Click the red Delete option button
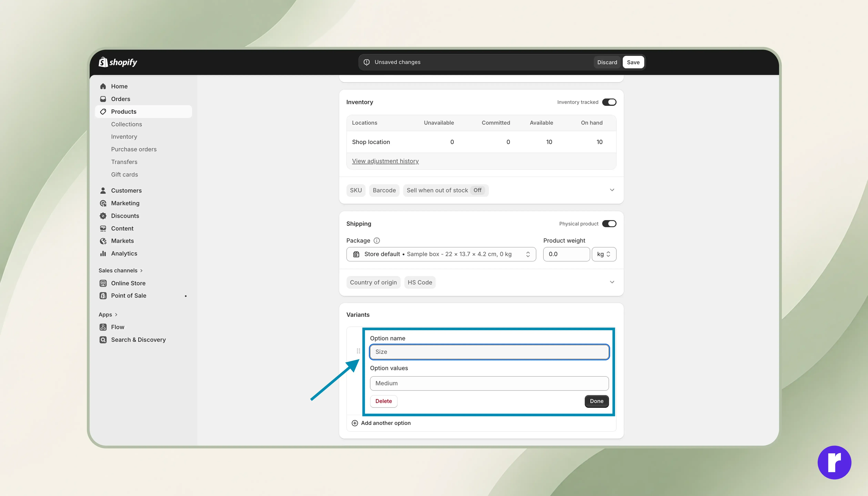868x496 pixels. pos(384,401)
